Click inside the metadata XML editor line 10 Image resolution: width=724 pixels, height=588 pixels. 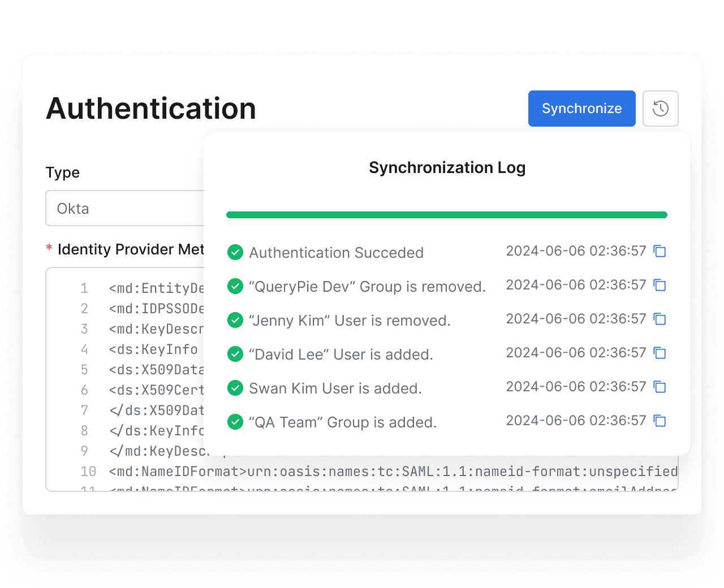click(x=393, y=472)
